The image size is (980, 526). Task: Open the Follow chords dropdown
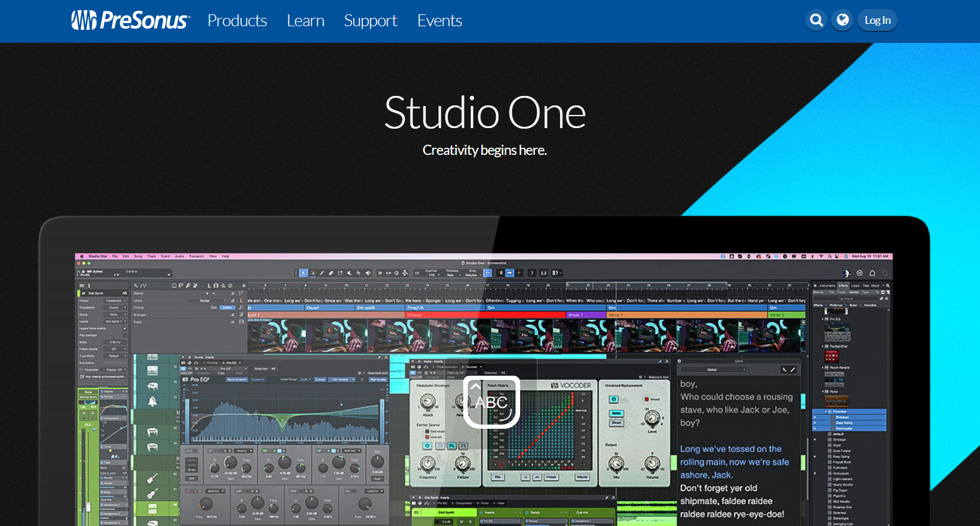(x=114, y=349)
